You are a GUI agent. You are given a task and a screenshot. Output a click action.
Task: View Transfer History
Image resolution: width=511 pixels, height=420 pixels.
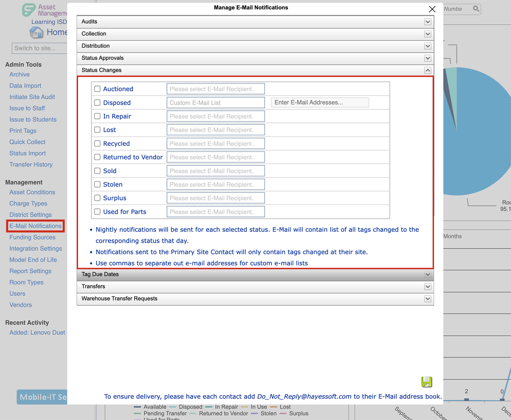click(x=31, y=164)
